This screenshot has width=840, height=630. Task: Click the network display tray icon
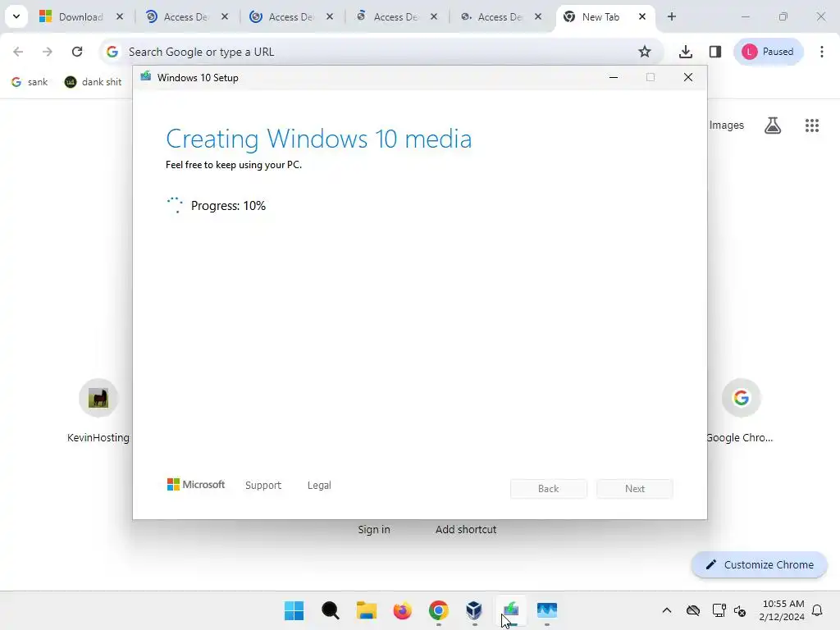click(x=719, y=610)
